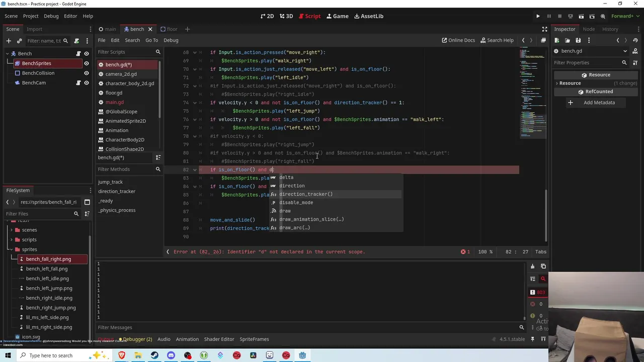This screenshot has width=644, height=362.
Task: Switch to the 2D workspace
Action: tap(267, 16)
